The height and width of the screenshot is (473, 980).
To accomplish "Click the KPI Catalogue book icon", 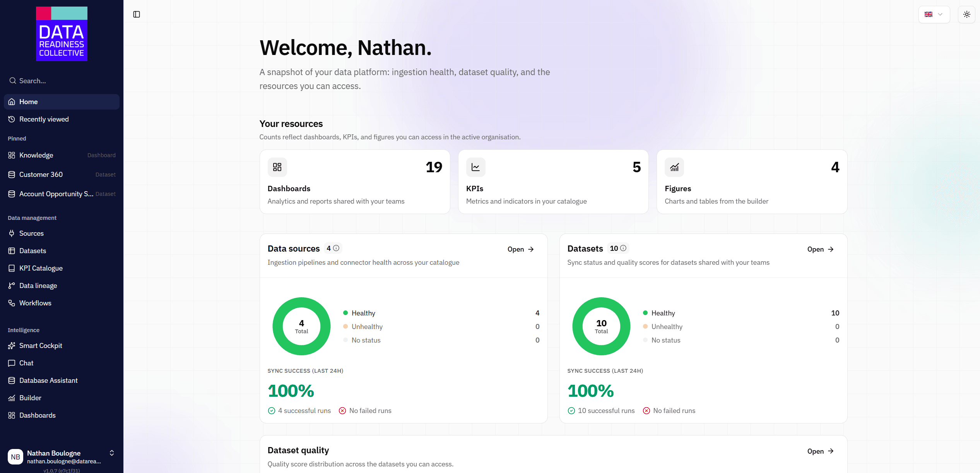I will pyautogui.click(x=12, y=268).
